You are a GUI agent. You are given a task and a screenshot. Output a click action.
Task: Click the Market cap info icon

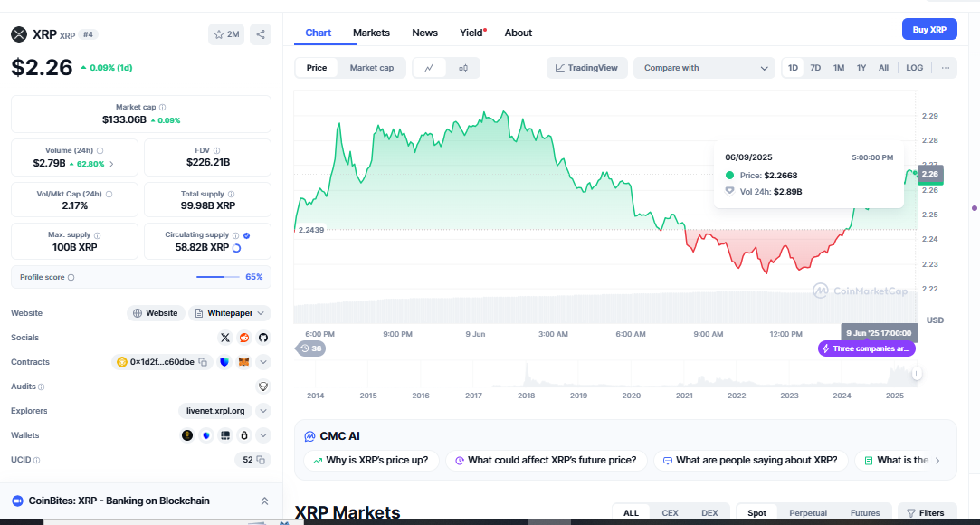tap(163, 108)
